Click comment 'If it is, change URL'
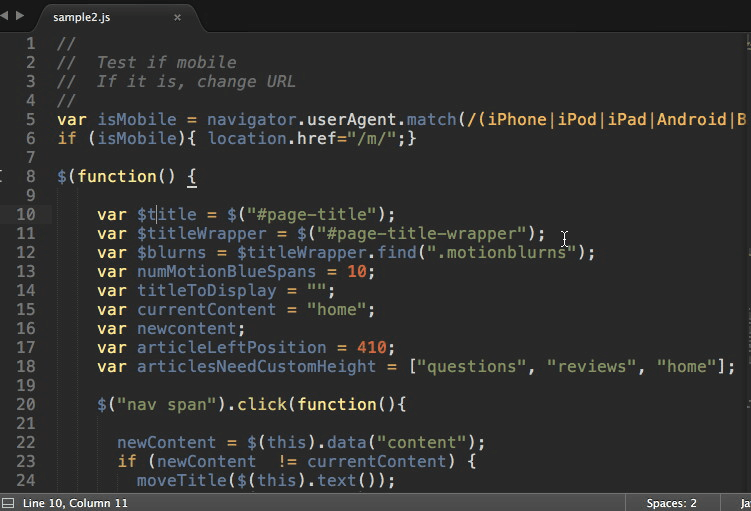This screenshot has height=511, width=751. [x=196, y=81]
